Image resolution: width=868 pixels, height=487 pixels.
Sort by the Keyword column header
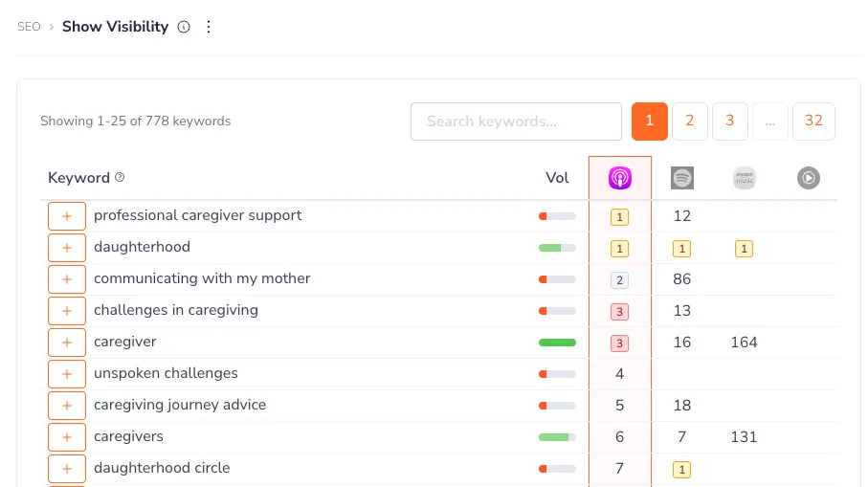pyautogui.click(x=78, y=178)
